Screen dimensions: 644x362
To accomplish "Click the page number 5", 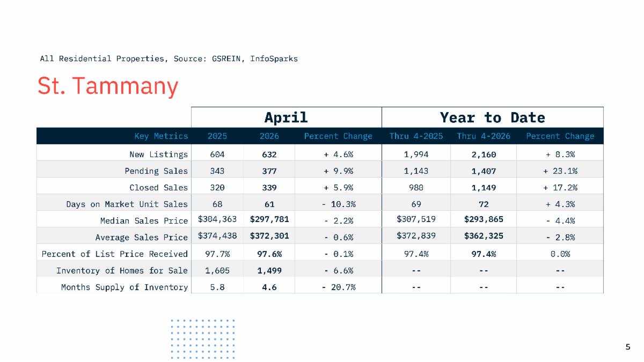I will click(x=627, y=347).
